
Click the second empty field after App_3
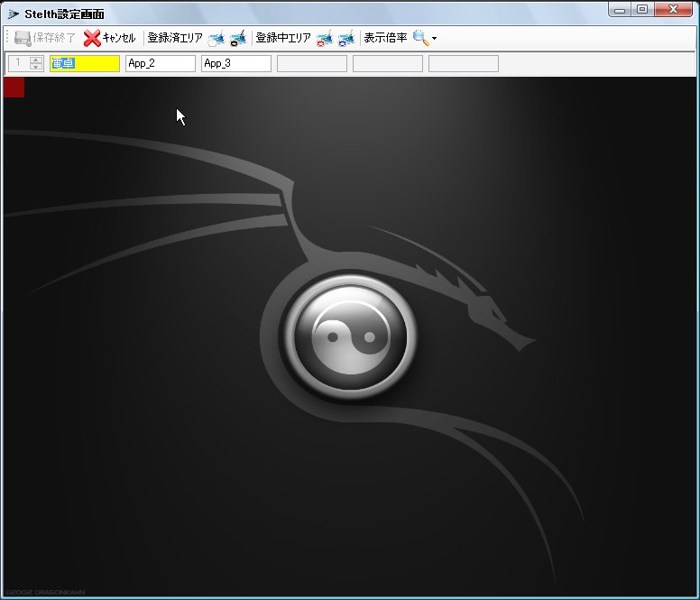tap(388, 63)
